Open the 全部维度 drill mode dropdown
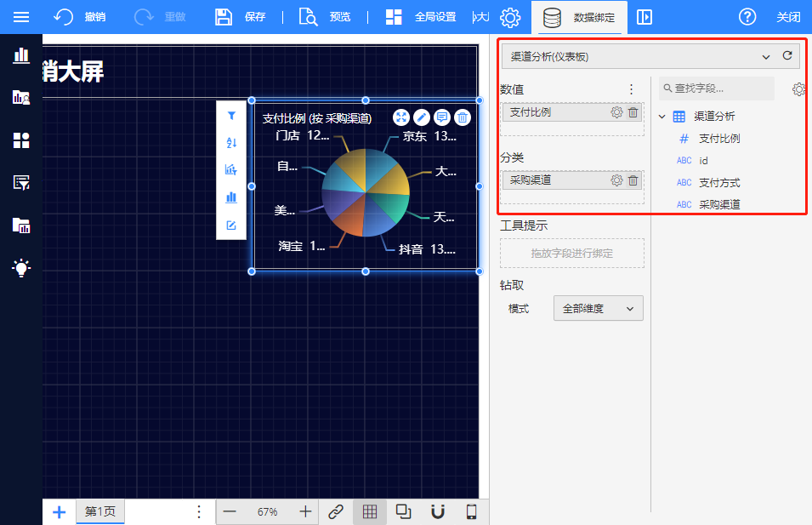812x525 pixels. point(598,308)
